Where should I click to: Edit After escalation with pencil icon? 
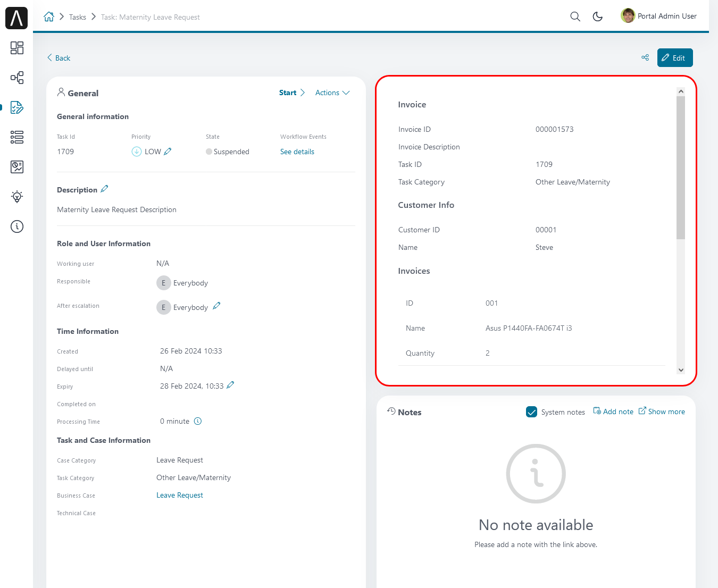pos(216,306)
